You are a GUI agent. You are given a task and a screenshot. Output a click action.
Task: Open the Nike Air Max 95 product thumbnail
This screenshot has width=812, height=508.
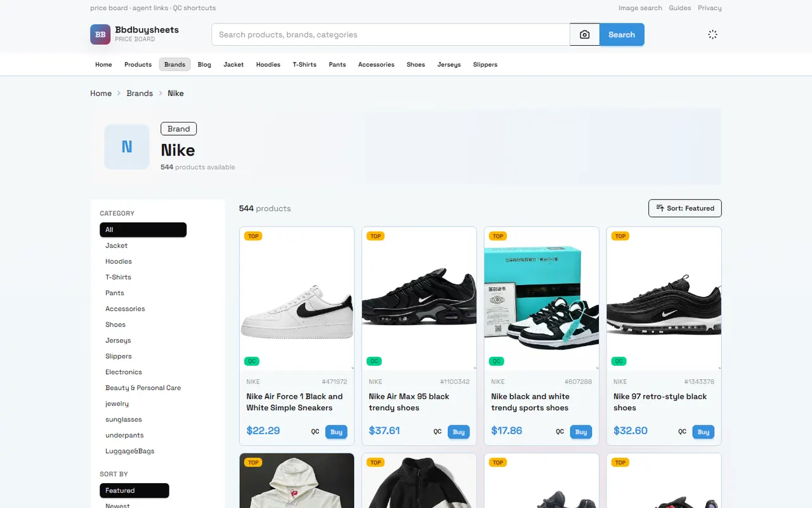419,298
